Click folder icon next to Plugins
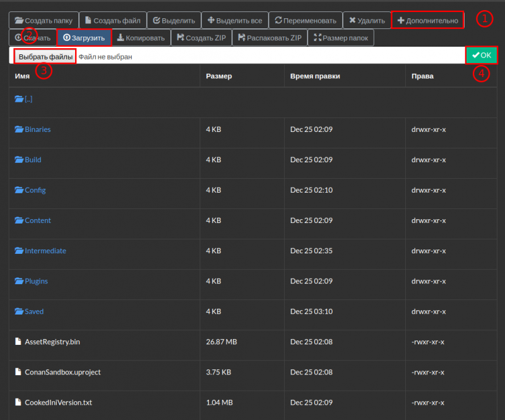The image size is (505, 420). (19, 281)
